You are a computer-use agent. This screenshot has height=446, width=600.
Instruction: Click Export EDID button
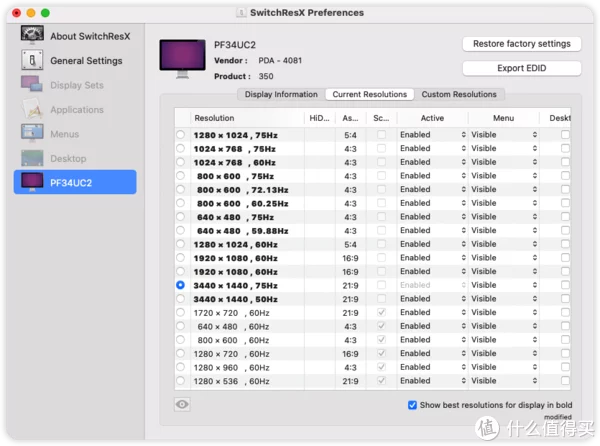pos(522,68)
